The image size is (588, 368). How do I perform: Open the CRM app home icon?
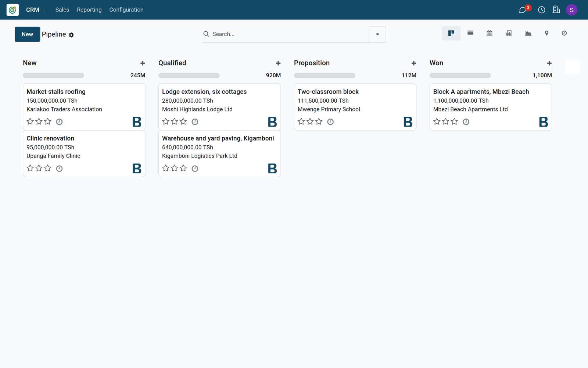(x=12, y=10)
